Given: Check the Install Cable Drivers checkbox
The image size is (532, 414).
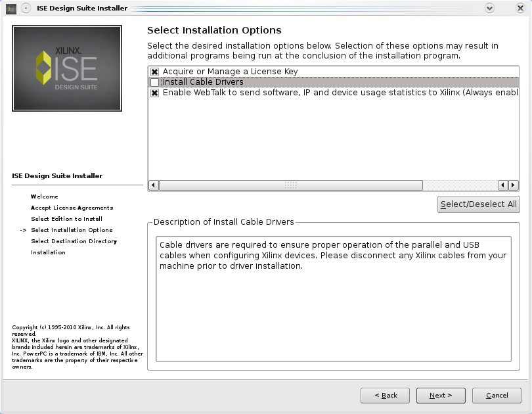Looking at the screenshot, I should point(155,82).
